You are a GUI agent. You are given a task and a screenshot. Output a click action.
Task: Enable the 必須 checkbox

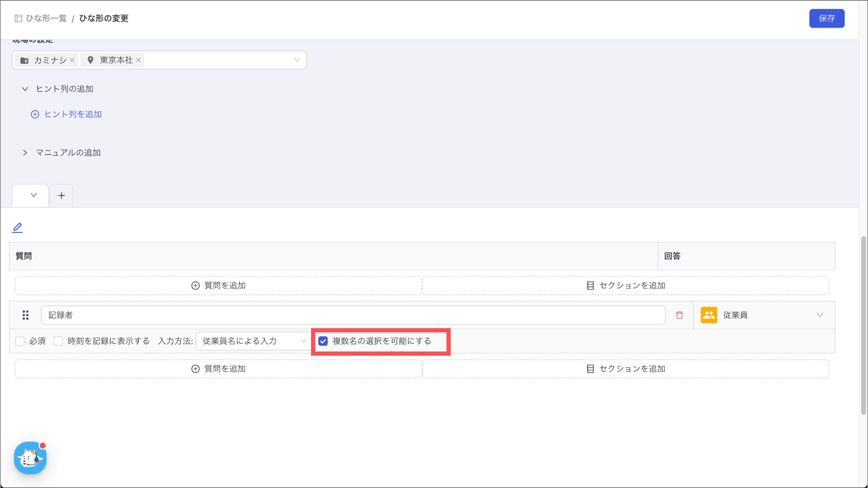click(19, 341)
